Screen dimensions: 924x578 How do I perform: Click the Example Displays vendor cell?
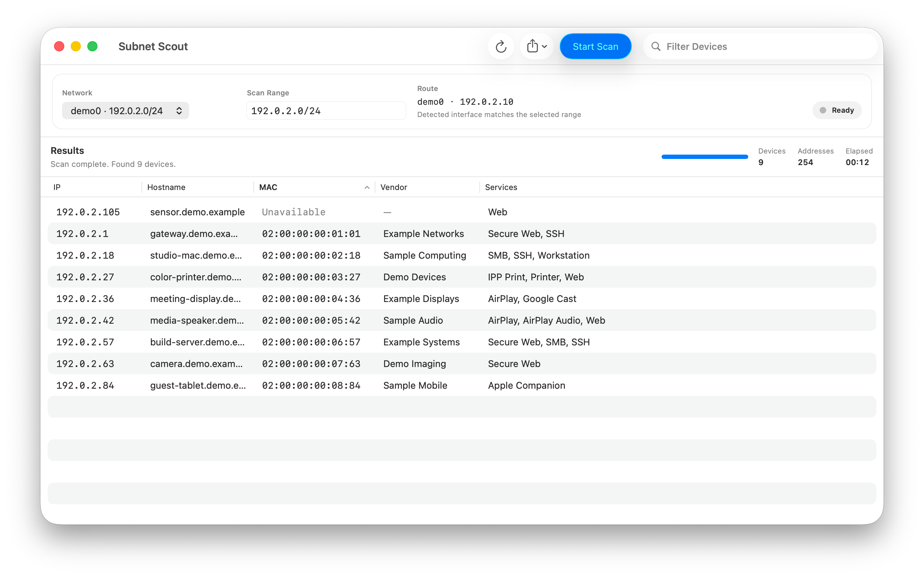point(421,299)
